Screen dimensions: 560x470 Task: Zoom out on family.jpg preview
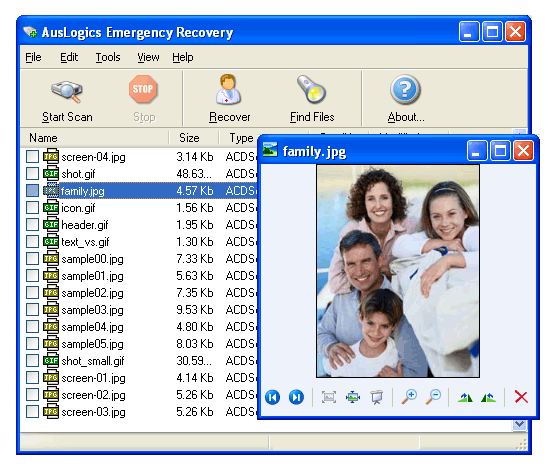(433, 397)
